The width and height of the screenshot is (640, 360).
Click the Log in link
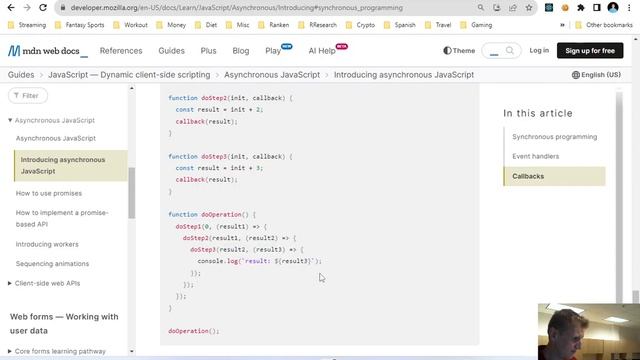coord(539,50)
